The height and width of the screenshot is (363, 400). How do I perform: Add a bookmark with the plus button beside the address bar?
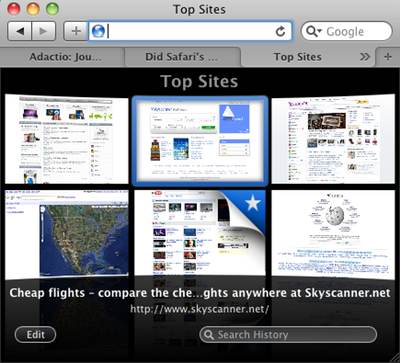click(x=76, y=31)
